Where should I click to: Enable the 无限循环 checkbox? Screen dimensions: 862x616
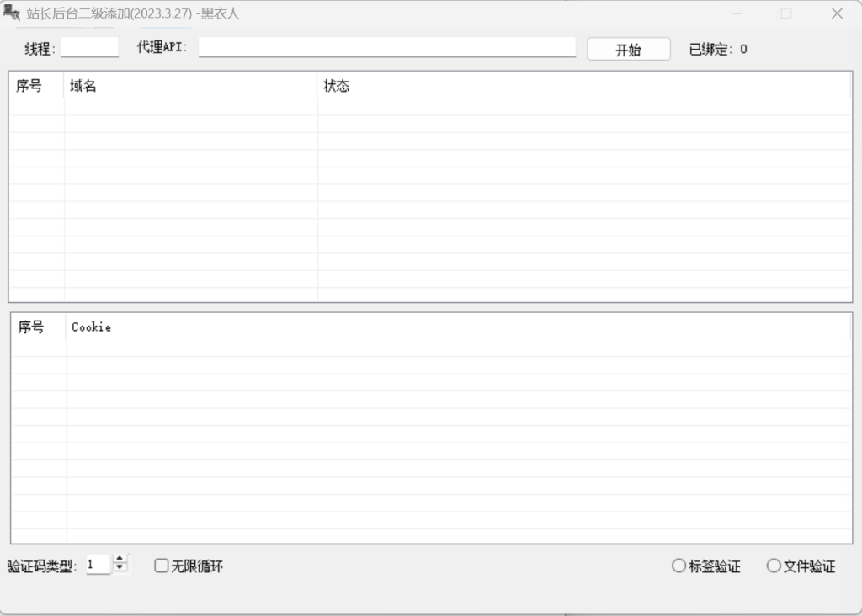(161, 566)
